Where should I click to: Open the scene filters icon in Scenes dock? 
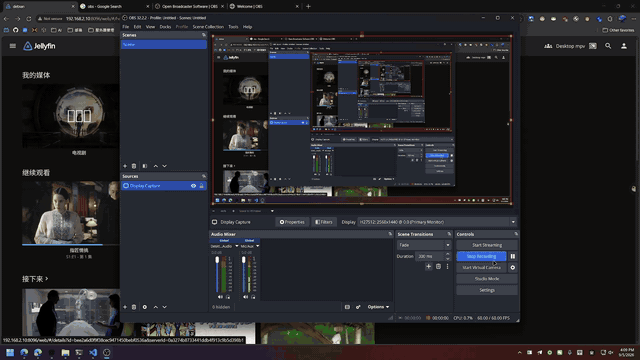click(144, 166)
